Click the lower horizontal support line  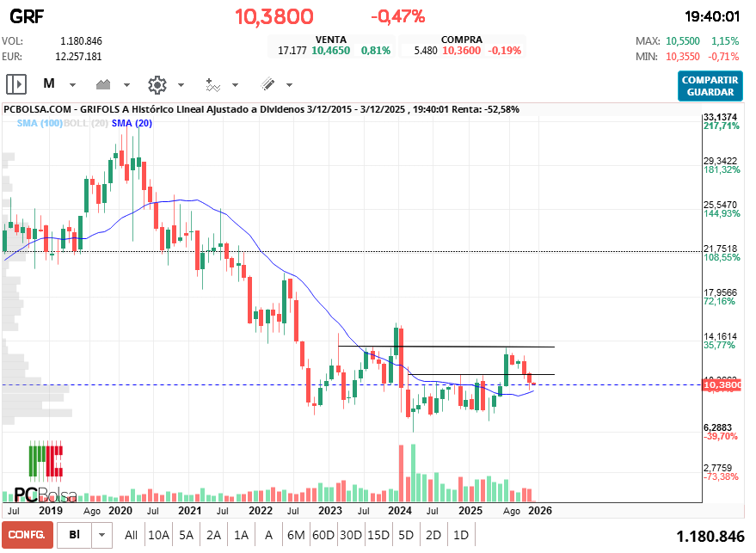(481, 375)
